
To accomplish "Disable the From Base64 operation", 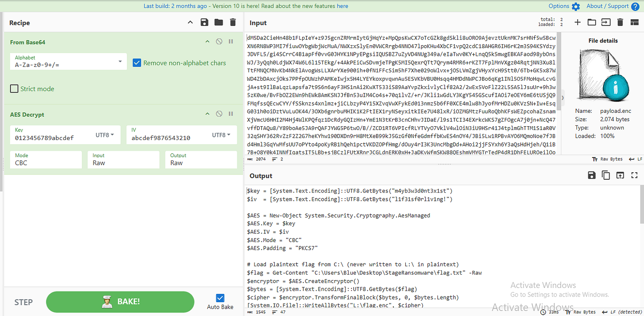I will click(x=219, y=42).
